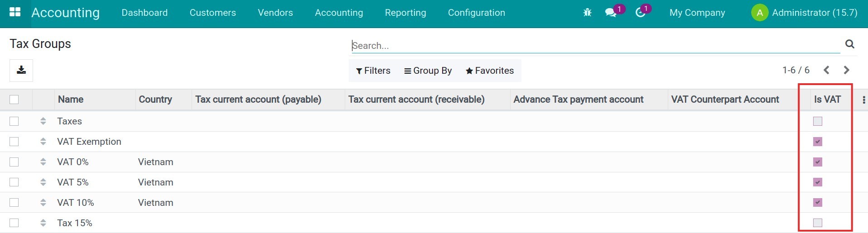Open the activities clock icon
The image size is (868, 233).
pos(640,13)
